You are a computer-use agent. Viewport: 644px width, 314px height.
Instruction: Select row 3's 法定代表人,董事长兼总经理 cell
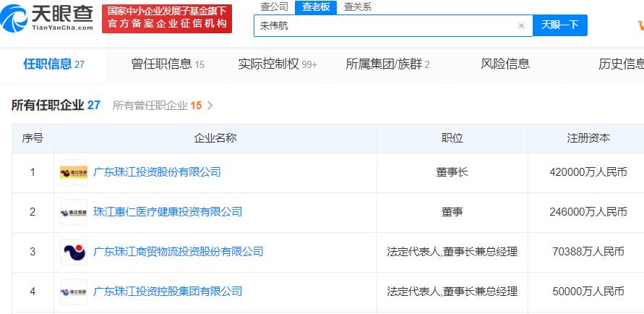tap(452, 252)
